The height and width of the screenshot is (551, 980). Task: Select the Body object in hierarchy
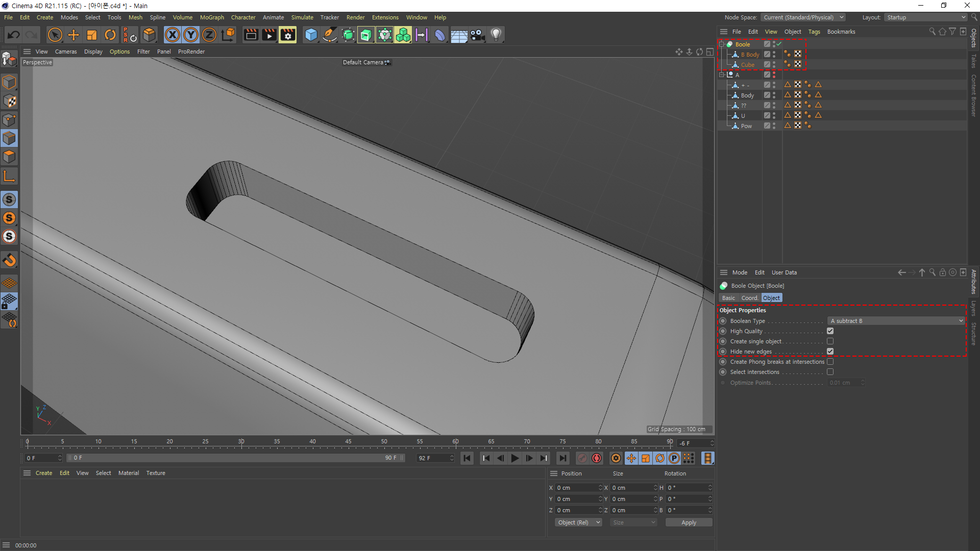click(x=747, y=95)
